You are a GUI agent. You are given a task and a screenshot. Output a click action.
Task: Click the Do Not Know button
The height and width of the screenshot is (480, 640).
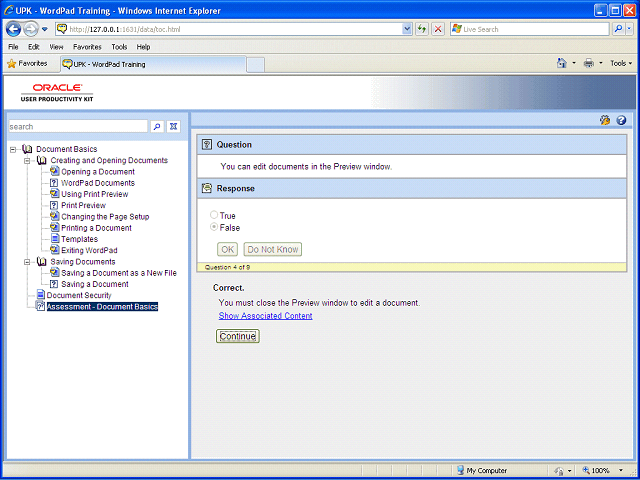point(273,249)
